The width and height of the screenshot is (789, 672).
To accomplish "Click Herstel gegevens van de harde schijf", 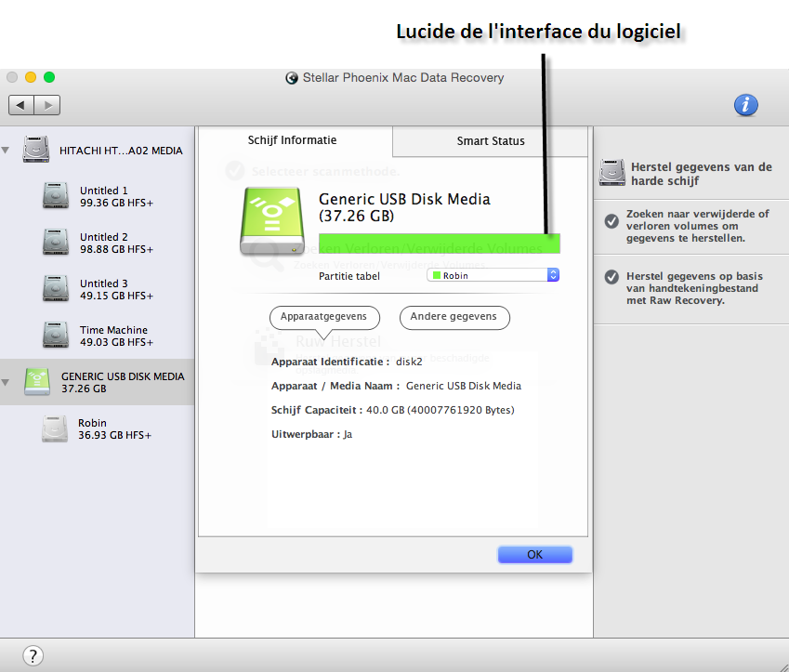I will pos(702,174).
